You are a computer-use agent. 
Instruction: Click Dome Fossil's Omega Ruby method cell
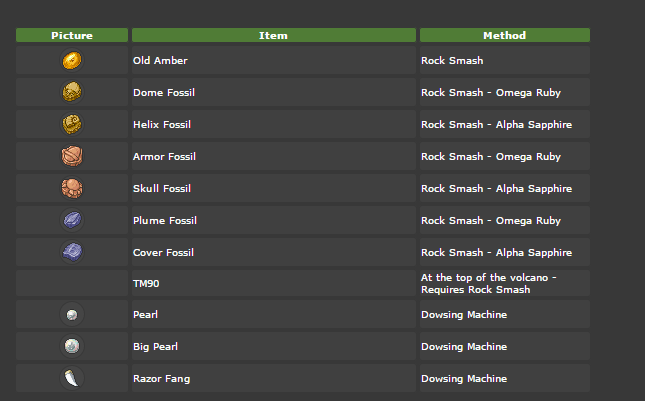tap(491, 93)
